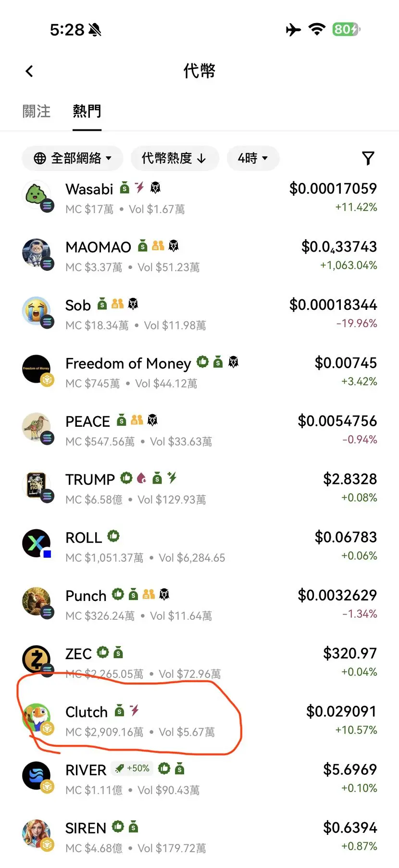Tap the Freedom of Money verified badge
This screenshot has height=868, width=399.
click(x=203, y=362)
